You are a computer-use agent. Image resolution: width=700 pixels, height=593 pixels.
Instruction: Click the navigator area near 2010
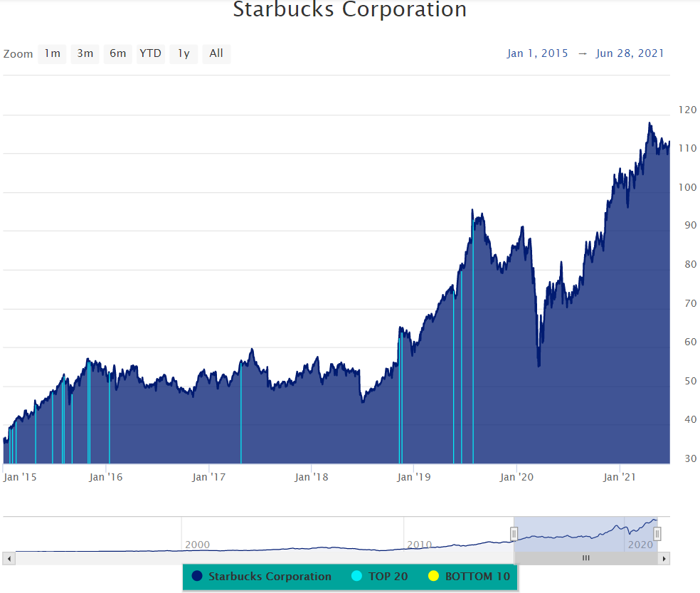(x=419, y=545)
